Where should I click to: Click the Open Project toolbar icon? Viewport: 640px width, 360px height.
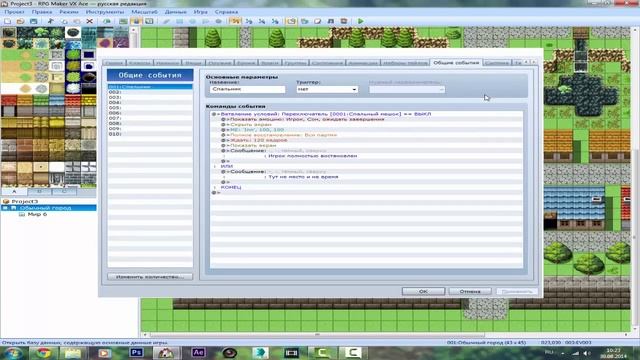tap(20, 21)
